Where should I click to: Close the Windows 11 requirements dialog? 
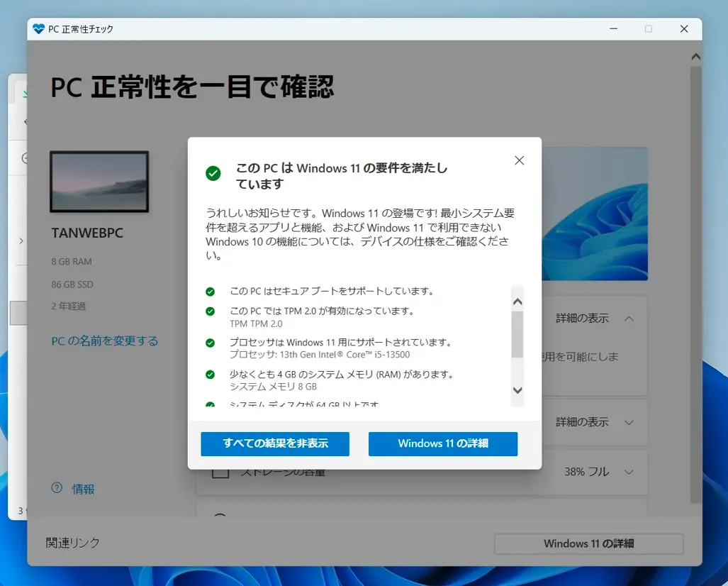(x=519, y=160)
